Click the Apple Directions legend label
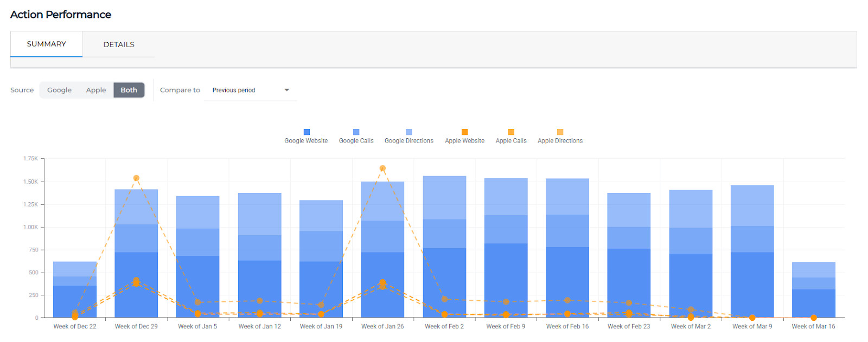 [560, 141]
